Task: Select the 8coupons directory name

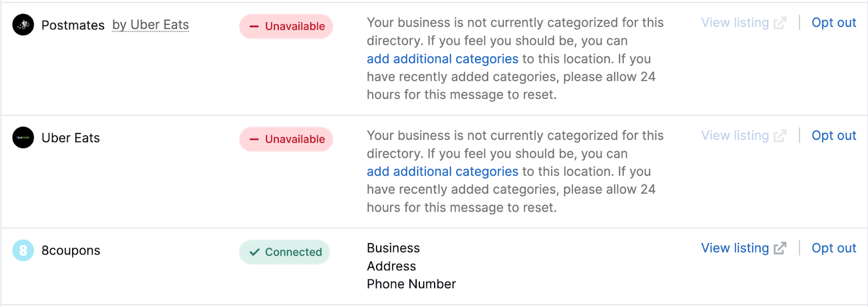Action: (71, 251)
